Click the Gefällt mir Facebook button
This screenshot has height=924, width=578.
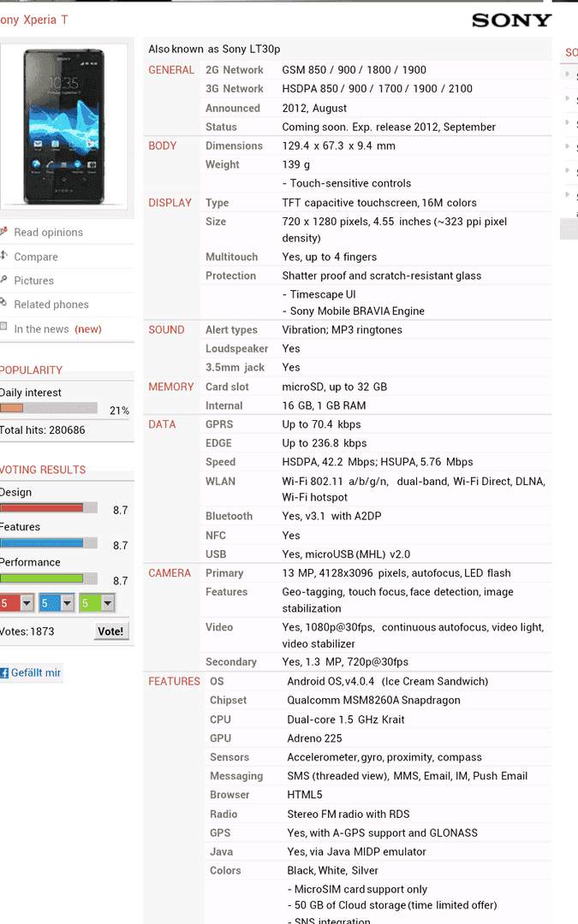(32, 673)
